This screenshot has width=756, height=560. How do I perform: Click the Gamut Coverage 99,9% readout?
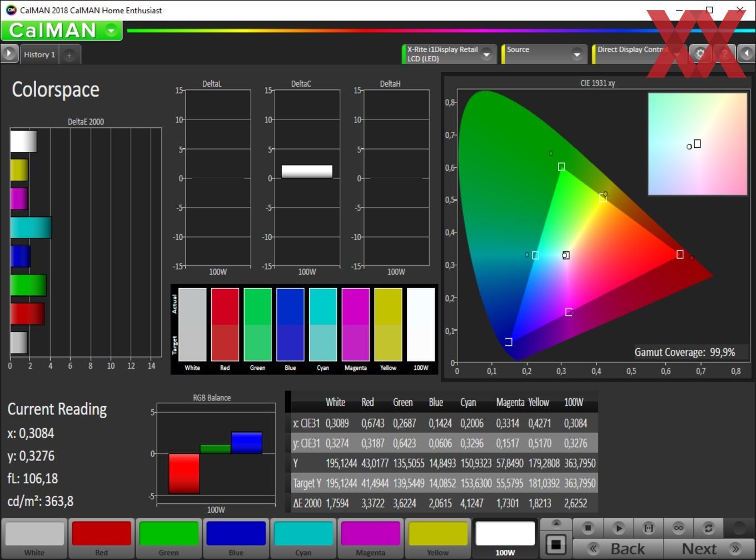point(685,352)
